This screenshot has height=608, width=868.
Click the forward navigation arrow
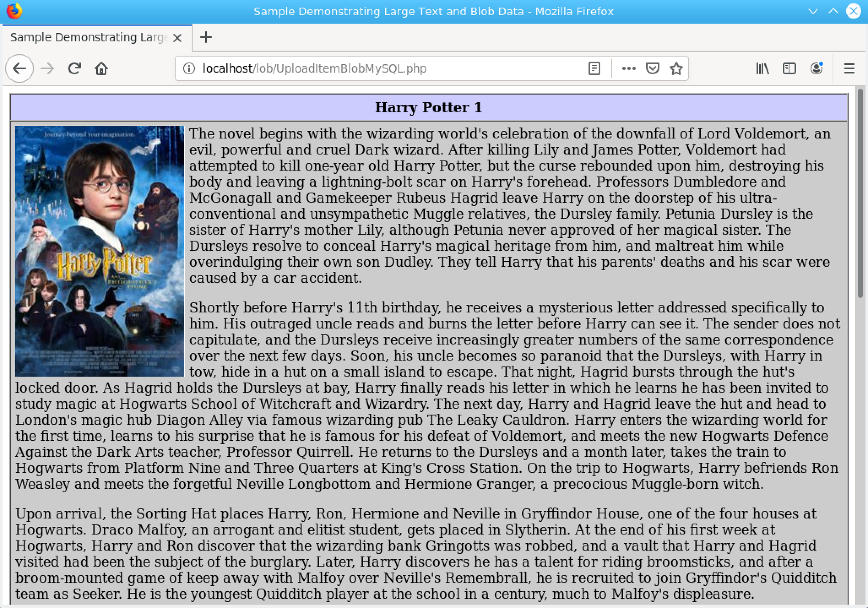coord(47,68)
